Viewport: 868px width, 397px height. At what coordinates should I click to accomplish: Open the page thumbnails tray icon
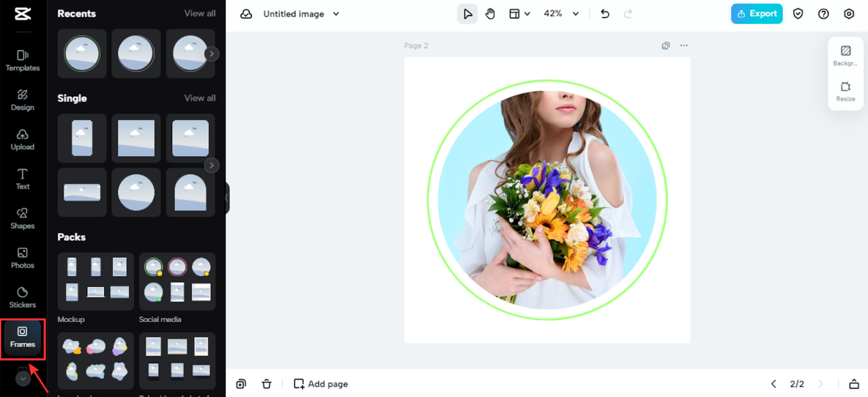click(854, 384)
